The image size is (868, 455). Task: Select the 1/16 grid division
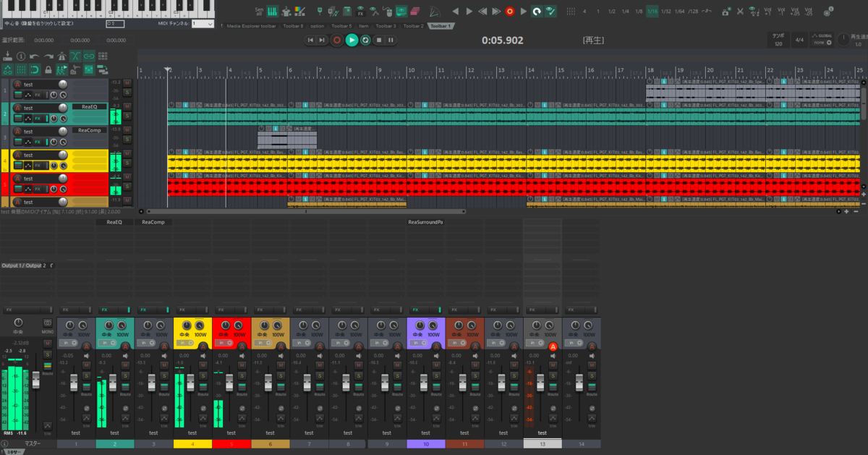tap(652, 12)
